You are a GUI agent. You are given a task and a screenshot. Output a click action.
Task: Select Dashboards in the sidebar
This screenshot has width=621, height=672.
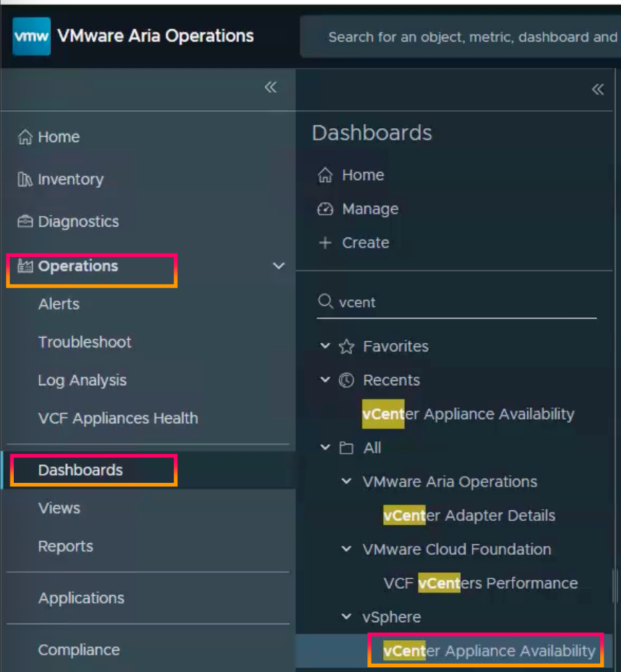click(x=80, y=470)
